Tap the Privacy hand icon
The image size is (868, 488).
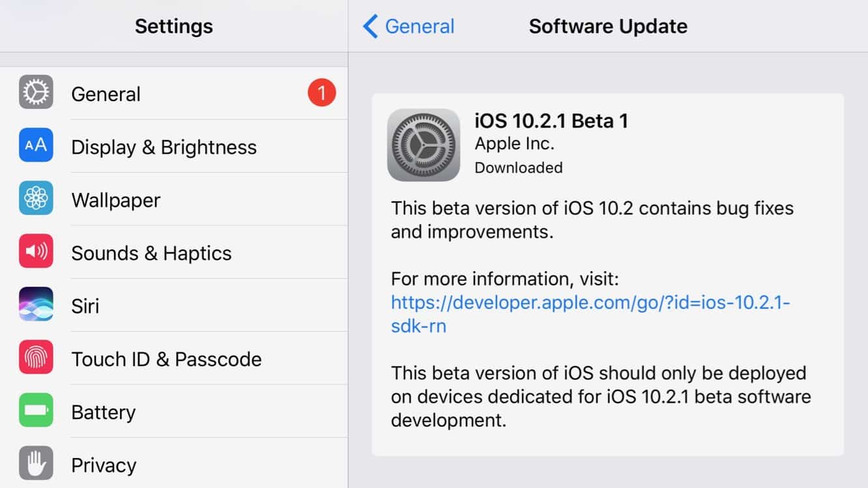[x=35, y=464]
